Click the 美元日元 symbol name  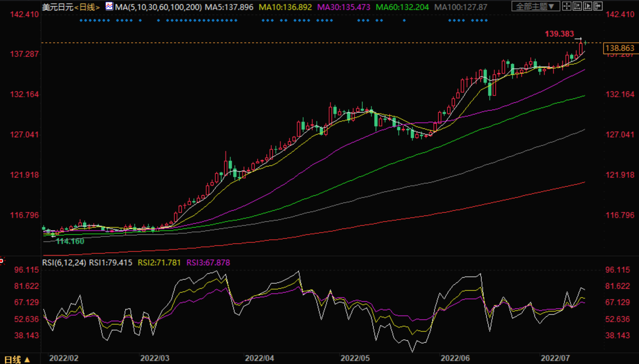58,7
